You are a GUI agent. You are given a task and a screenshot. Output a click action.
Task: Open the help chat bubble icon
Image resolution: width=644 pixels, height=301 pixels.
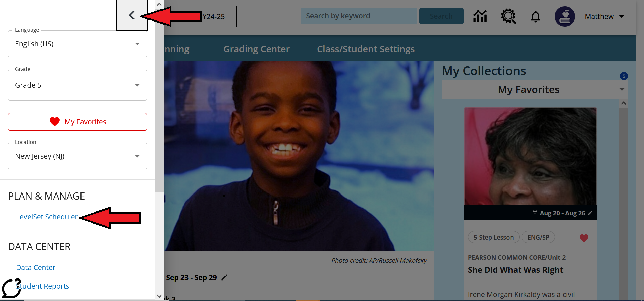coord(12,288)
